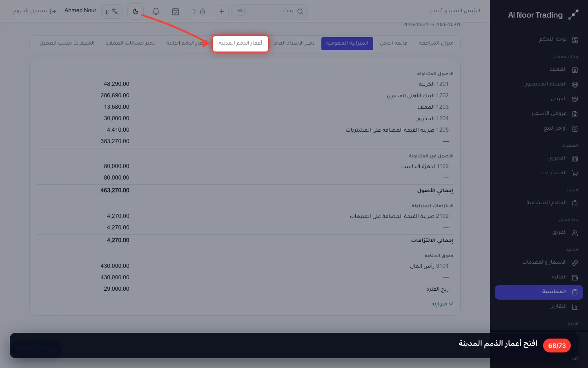Image resolution: width=588 pixels, height=368 pixels.
Task: Open الفريق team people icon
Action: coord(575,233)
